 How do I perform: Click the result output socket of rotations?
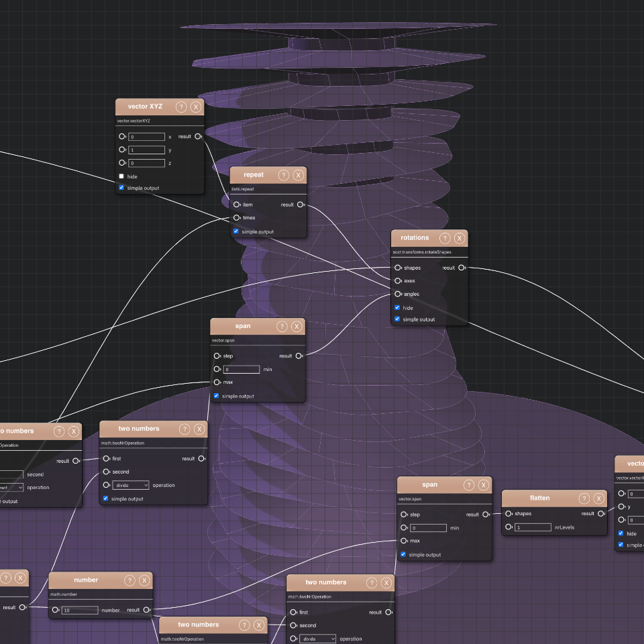[462, 268]
